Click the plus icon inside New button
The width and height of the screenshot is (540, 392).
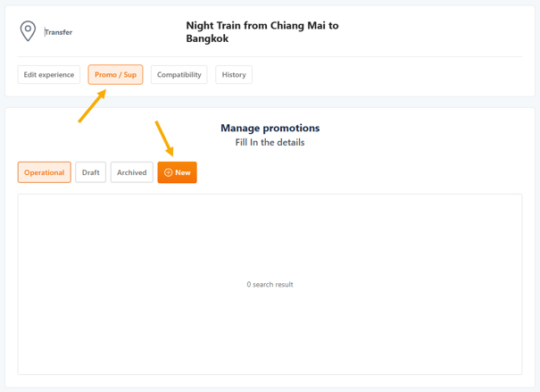click(168, 172)
